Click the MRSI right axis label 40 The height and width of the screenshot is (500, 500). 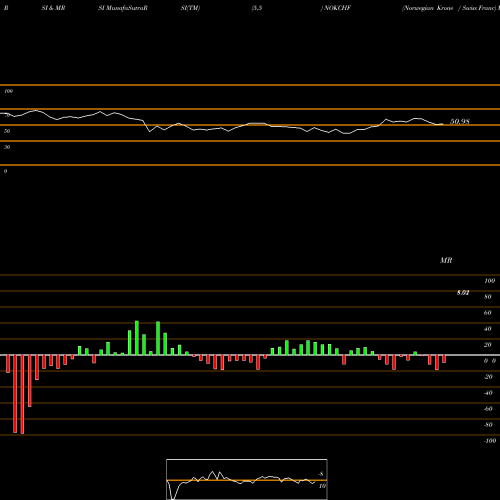click(488, 329)
